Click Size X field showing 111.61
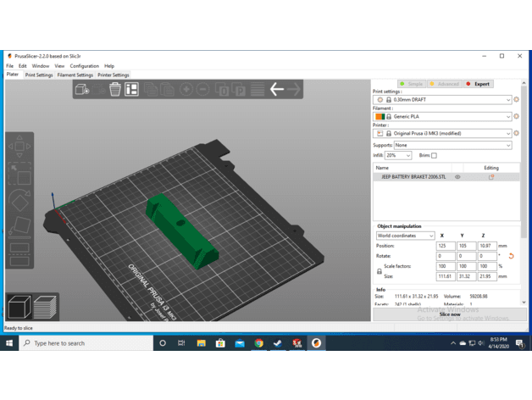The height and width of the screenshot is (400, 532). [x=446, y=276]
